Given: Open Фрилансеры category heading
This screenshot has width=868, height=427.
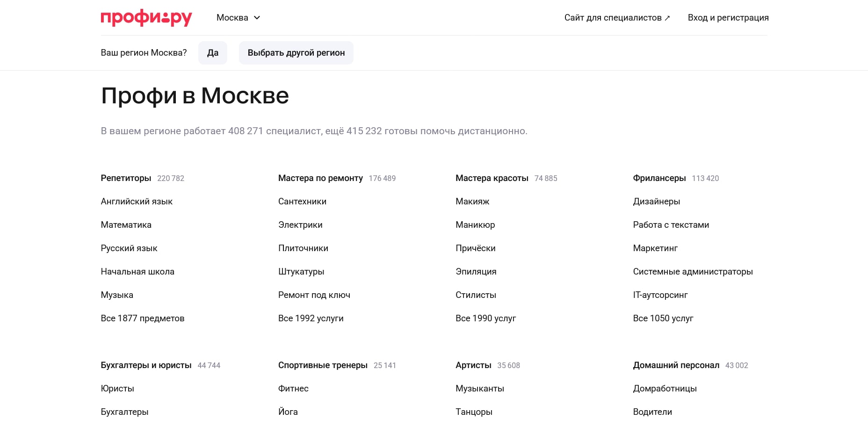Looking at the screenshot, I should (x=659, y=178).
